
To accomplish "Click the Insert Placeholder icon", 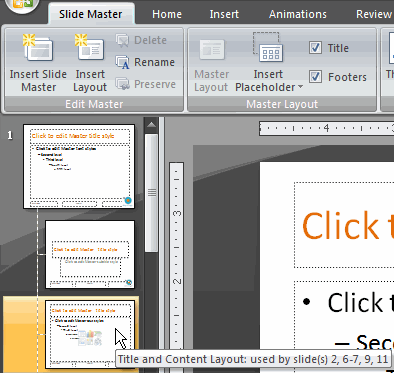I will pyautogui.click(x=268, y=47).
